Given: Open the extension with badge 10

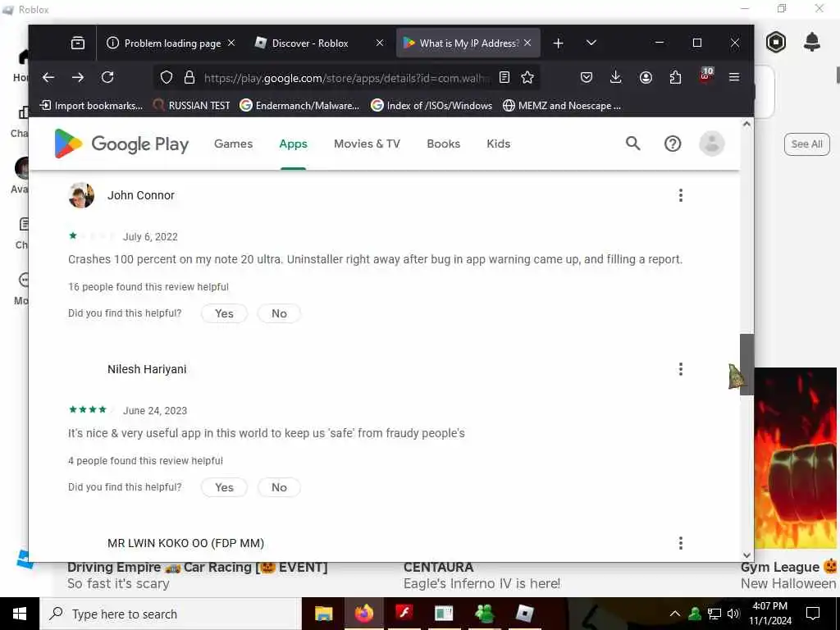Looking at the screenshot, I should click(706, 76).
